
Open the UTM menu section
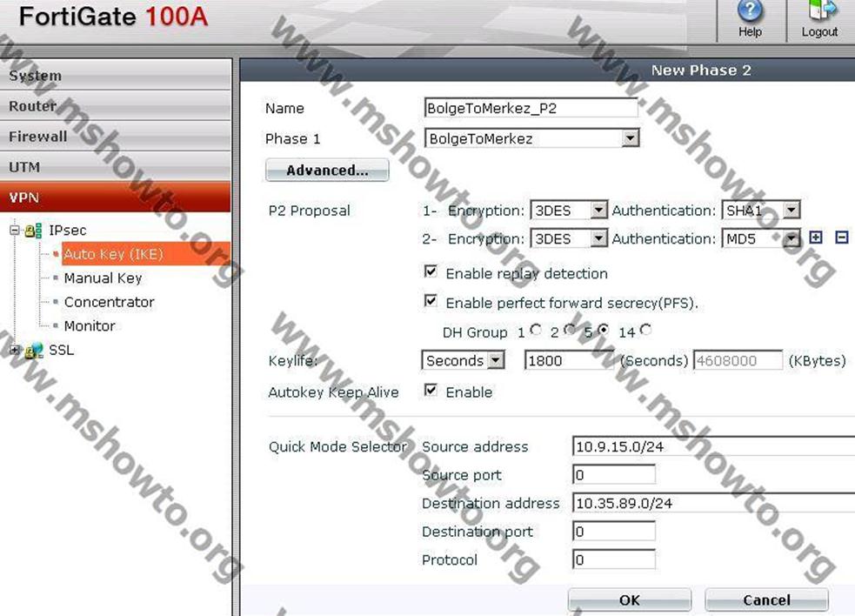click(x=116, y=167)
